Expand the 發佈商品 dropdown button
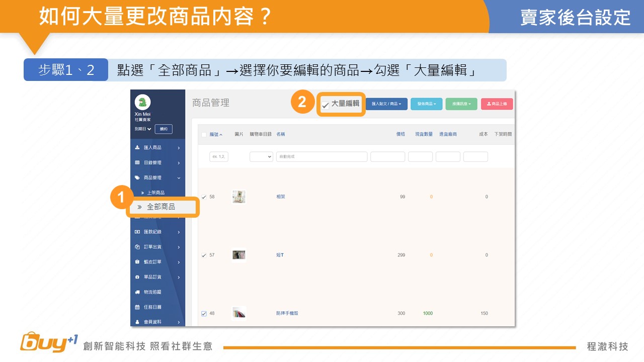This screenshot has width=644, height=362. pyautogui.click(x=427, y=104)
